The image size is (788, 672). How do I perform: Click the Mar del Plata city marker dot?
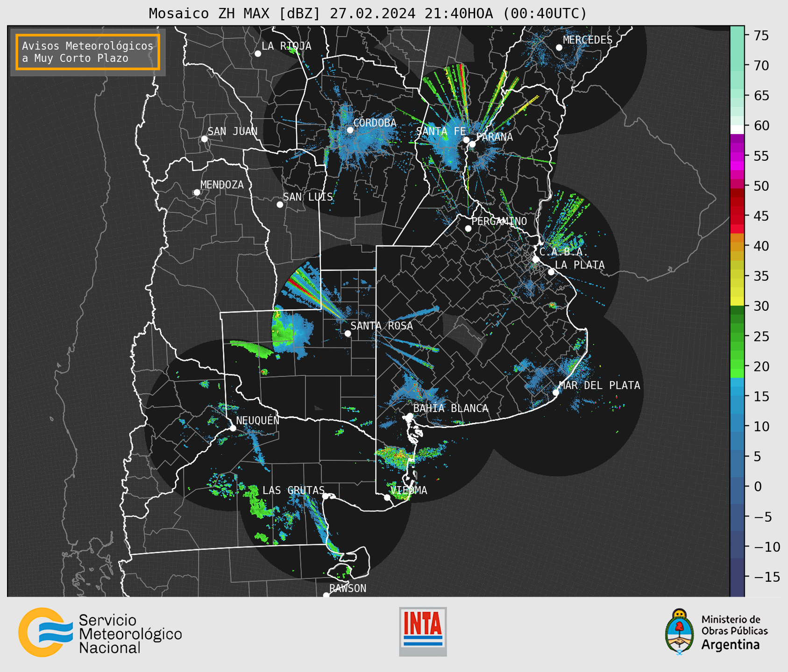(556, 393)
